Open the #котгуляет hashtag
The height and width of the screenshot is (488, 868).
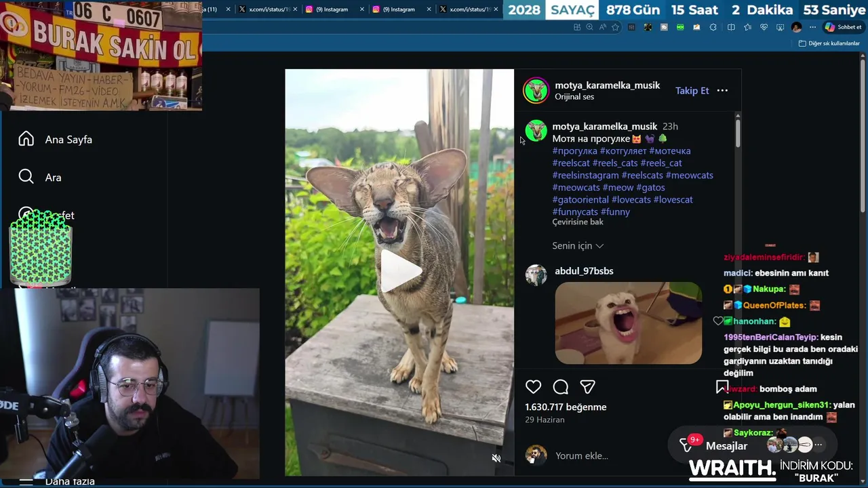[x=623, y=151]
